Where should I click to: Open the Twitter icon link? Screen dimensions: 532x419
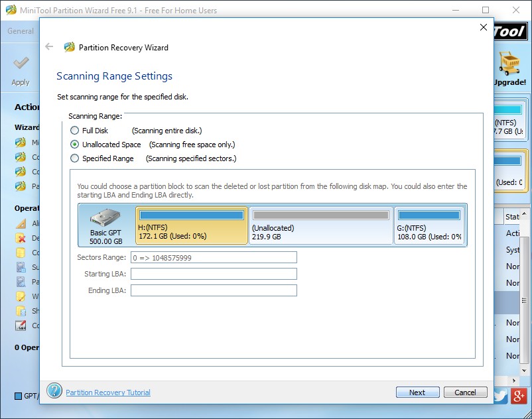coord(501,395)
